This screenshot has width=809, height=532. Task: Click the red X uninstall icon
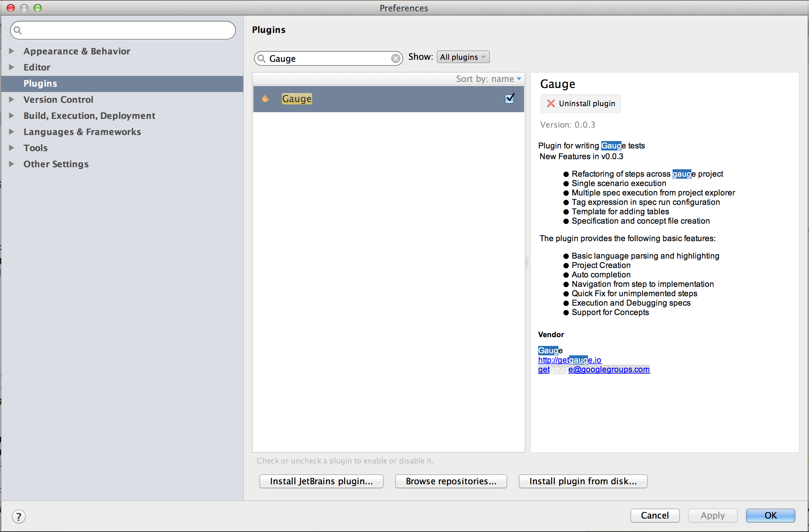click(x=551, y=104)
